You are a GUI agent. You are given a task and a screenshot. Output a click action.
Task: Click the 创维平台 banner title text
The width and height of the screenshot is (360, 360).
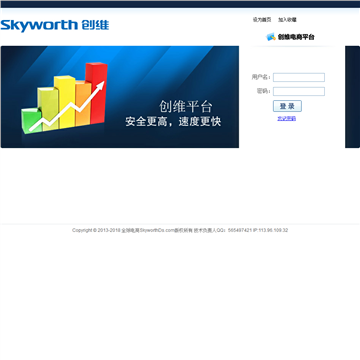[x=186, y=107]
